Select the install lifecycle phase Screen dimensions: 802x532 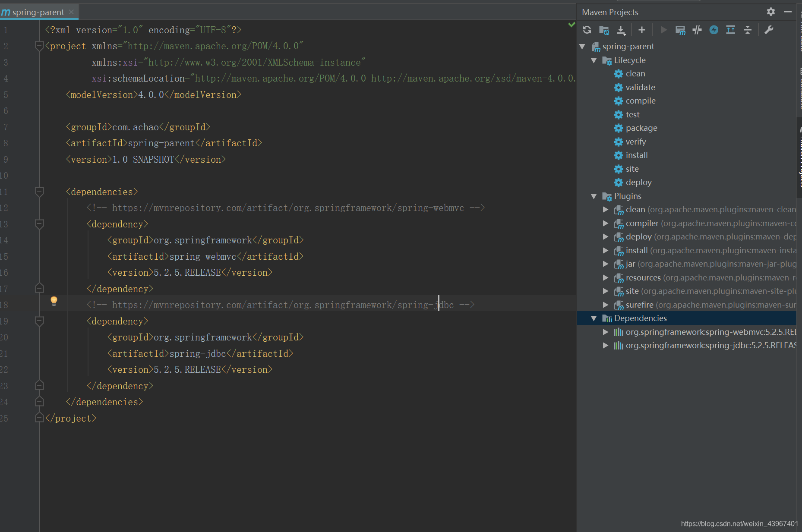pyautogui.click(x=686, y=155)
